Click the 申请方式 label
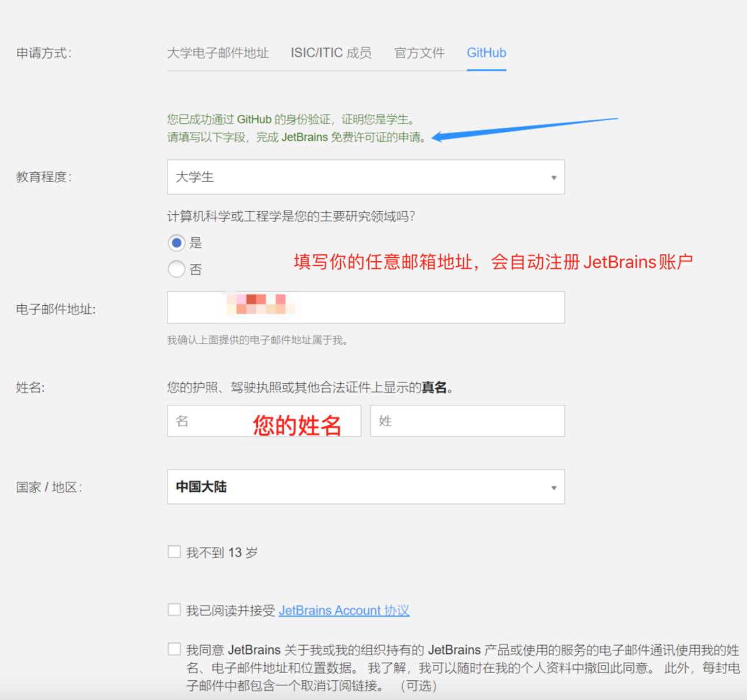747x700 pixels. 44,53
